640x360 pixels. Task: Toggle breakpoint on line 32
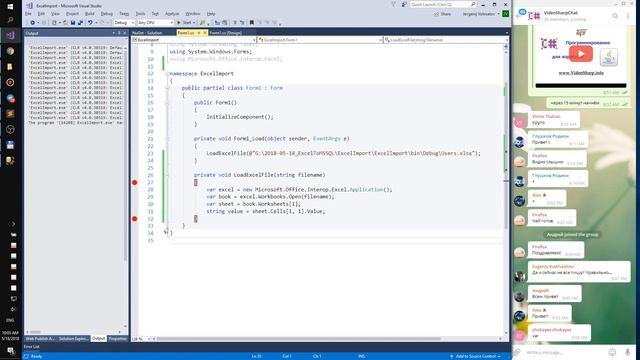tap(135, 219)
